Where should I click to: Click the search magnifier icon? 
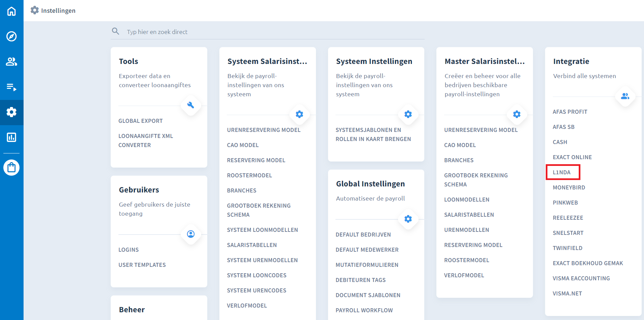coord(115,31)
